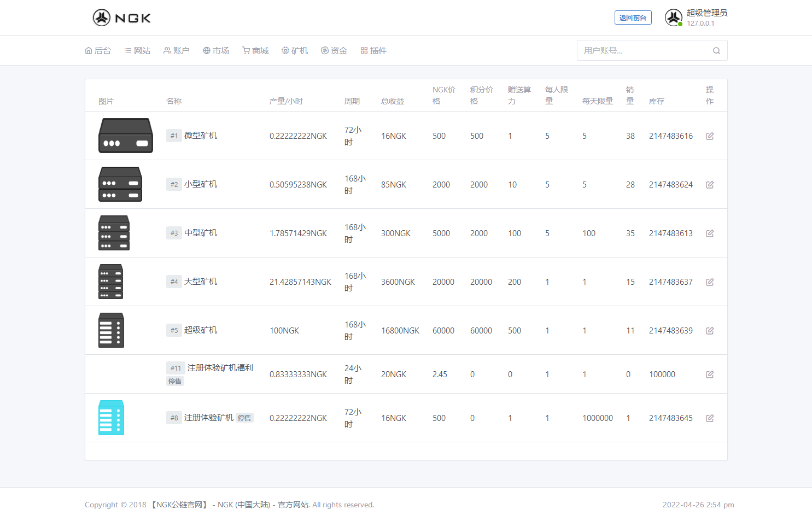The width and height of the screenshot is (812, 521).
Task: Open the 市场 menu
Action: 216,50
